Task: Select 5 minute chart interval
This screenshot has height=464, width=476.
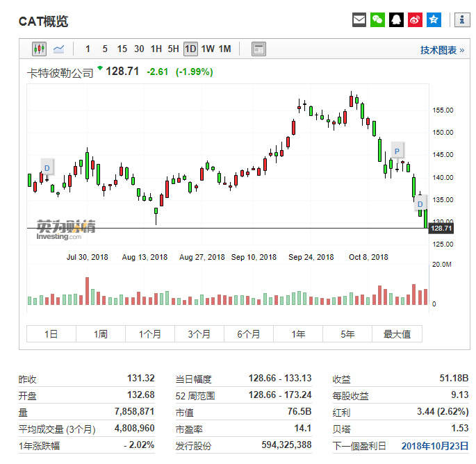Action: click(x=105, y=49)
